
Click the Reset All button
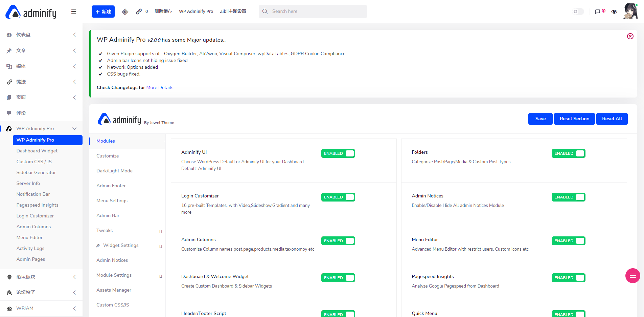pos(612,119)
